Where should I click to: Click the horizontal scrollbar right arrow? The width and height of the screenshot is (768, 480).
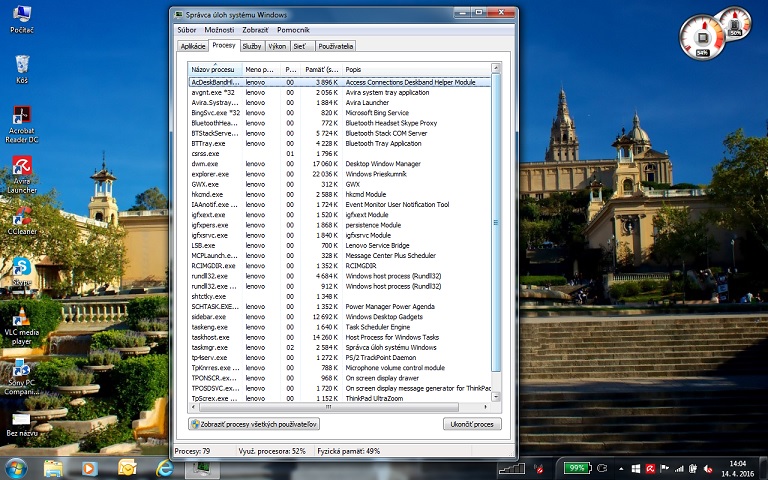tap(486, 407)
